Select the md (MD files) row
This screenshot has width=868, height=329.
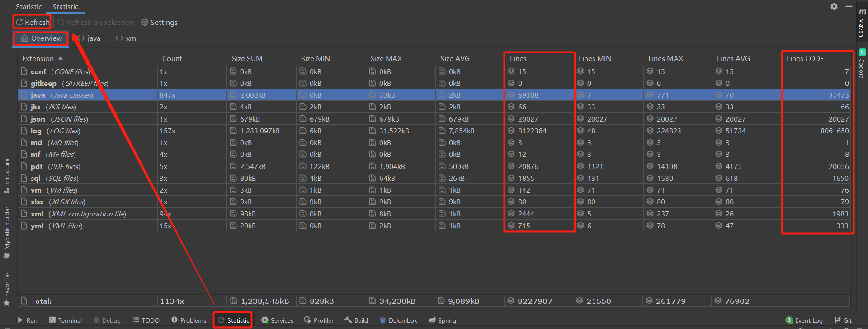[434, 142]
